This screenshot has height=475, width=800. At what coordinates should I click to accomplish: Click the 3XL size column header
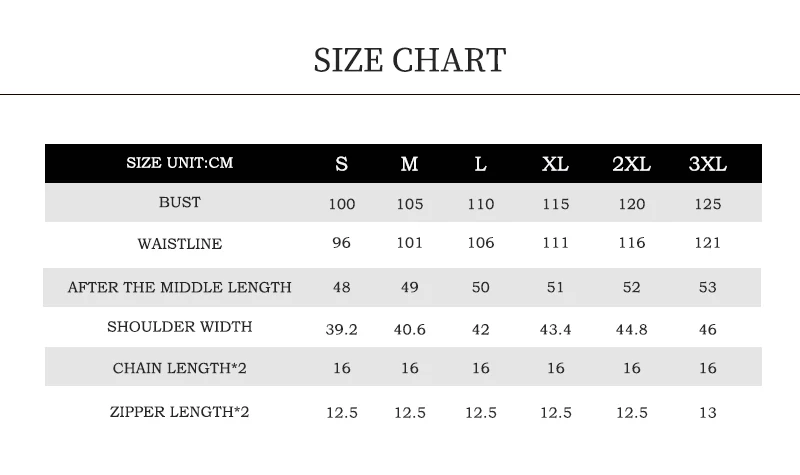pos(708,164)
